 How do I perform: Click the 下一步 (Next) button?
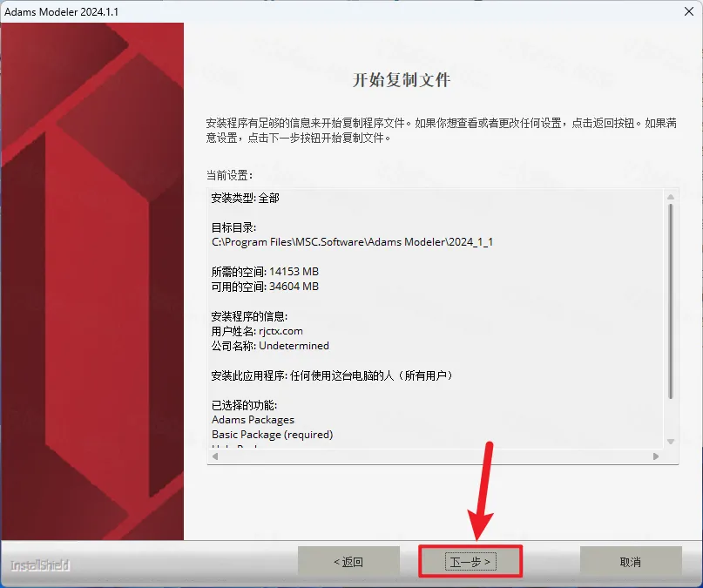pyautogui.click(x=470, y=562)
